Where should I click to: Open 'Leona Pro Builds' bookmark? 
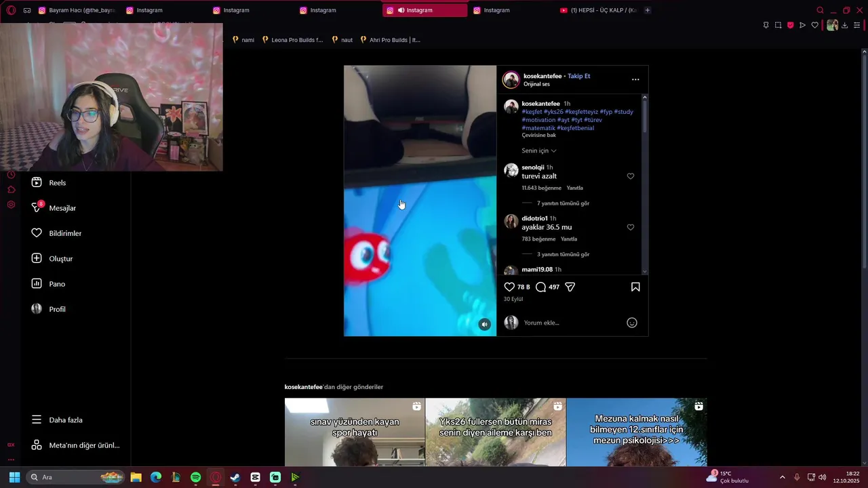coord(292,40)
